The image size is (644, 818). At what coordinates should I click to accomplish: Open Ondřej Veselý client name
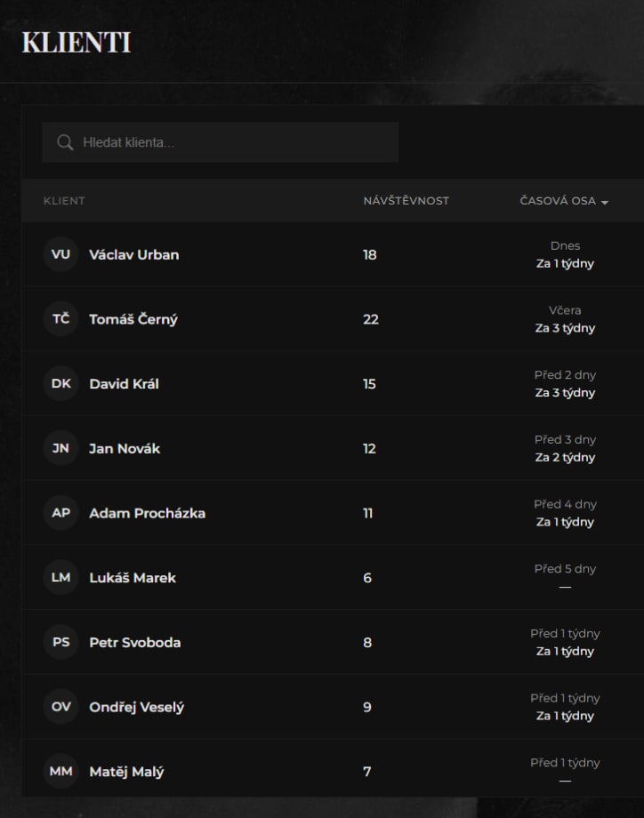point(137,707)
